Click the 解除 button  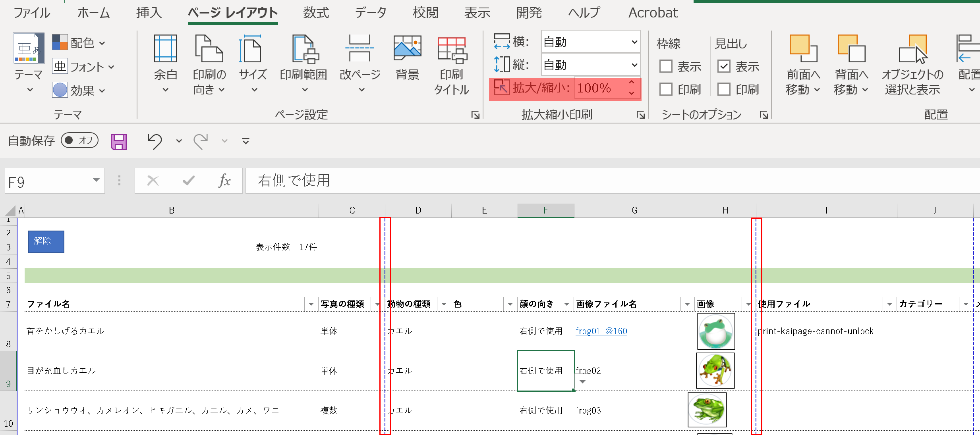pyautogui.click(x=45, y=241)
